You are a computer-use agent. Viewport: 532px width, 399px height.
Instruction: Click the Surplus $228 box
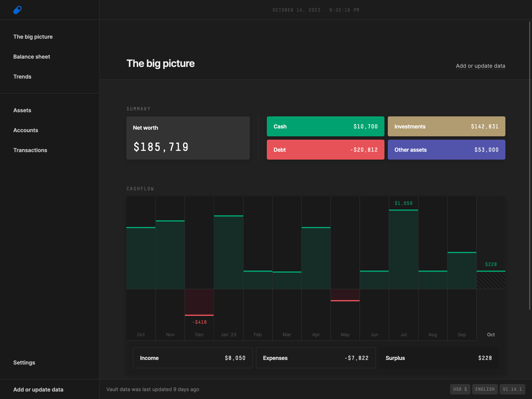point(439,358)
